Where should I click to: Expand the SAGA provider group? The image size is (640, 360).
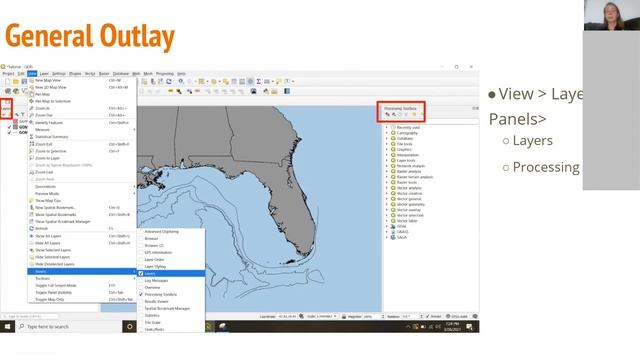pyautogui.click(x=387, y=237)
